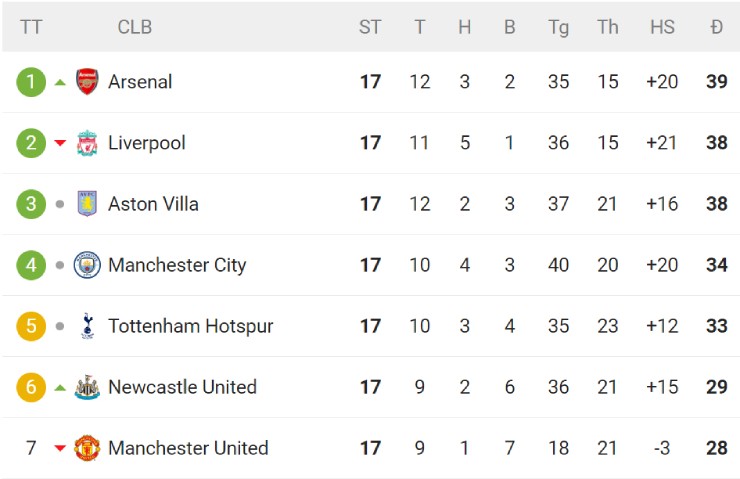Open the Arsenal team link
Screen dimensions: 740x479
140,82
